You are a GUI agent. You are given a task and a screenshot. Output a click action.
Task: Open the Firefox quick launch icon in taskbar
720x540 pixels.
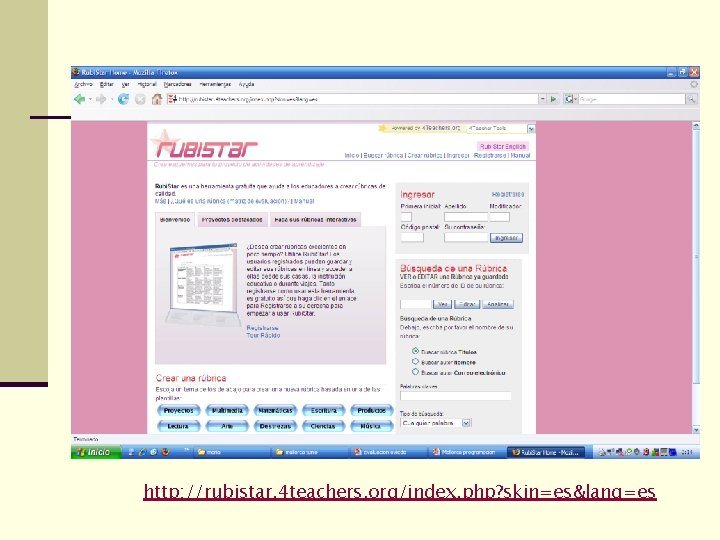pyautogui.click(x=166, y=452)
